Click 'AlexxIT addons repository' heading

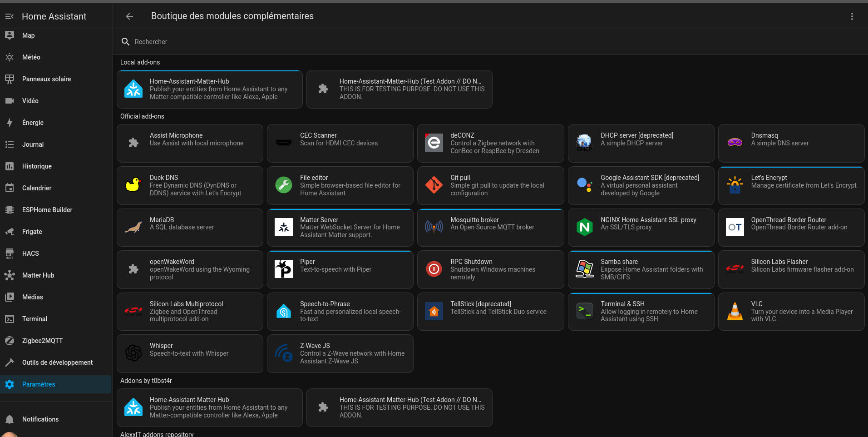tap(157, 434)
